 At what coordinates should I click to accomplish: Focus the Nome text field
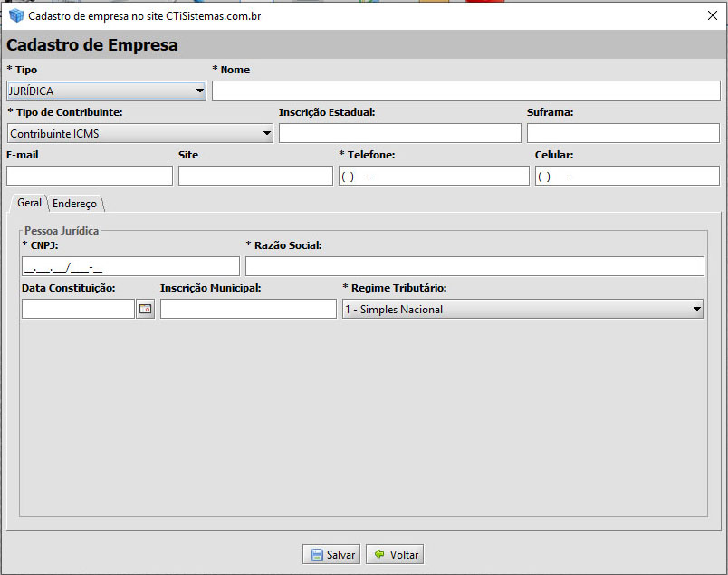[x=465, y=91]
